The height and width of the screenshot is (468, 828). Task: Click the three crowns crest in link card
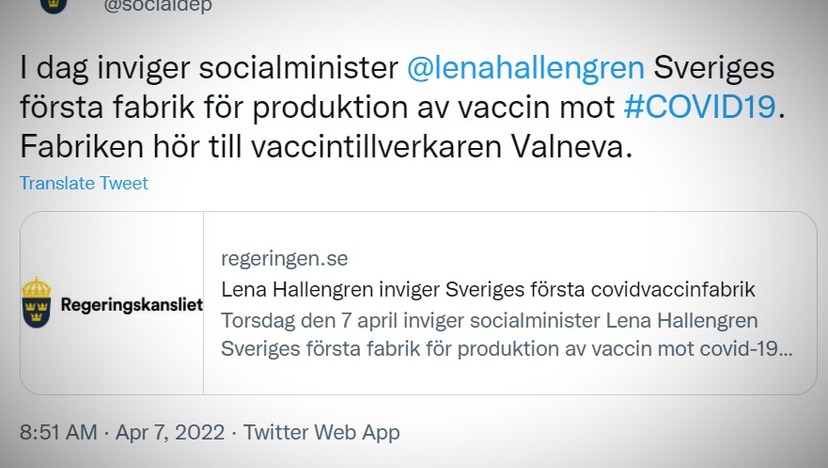(36, 303)
